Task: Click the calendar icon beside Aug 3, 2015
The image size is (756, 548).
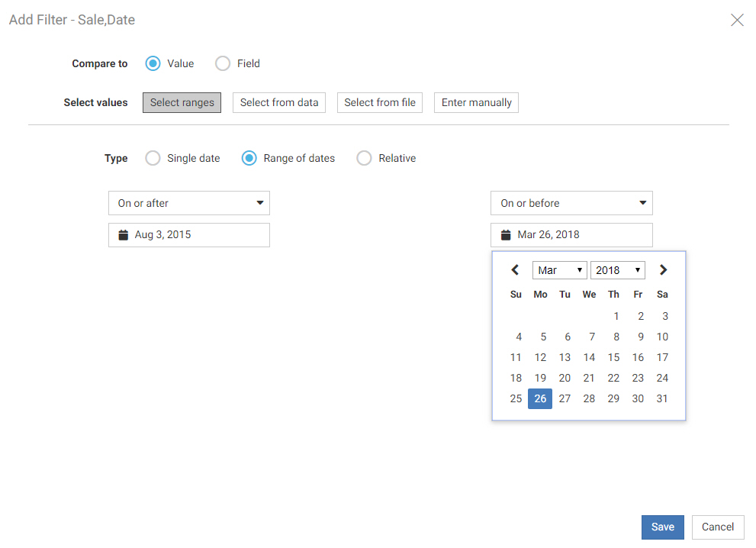Action: pos(124,235)
